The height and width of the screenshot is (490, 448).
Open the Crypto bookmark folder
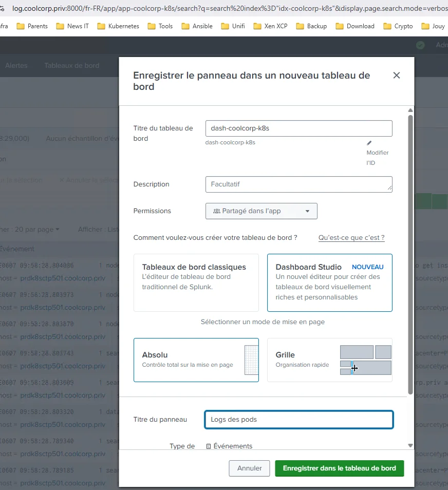tap(398, 26)
